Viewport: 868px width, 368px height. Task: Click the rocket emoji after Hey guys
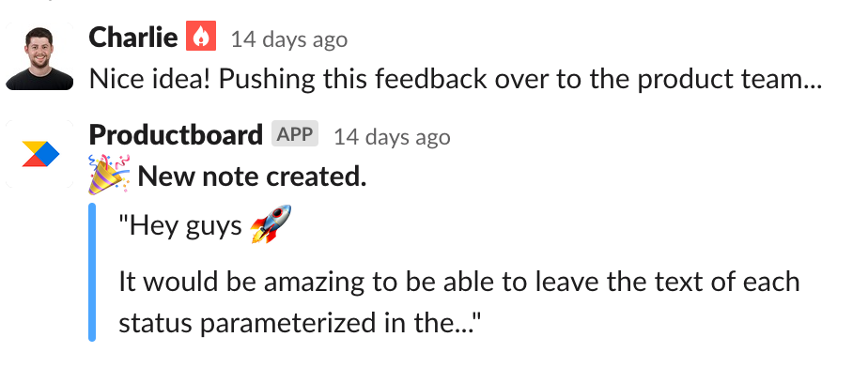click(271, 224)
